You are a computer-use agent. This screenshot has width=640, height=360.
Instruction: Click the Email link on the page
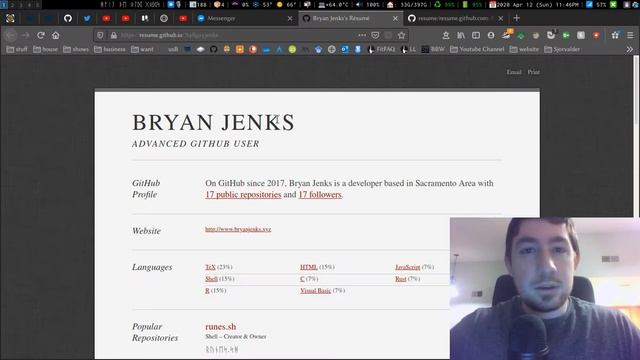point(514,72)
